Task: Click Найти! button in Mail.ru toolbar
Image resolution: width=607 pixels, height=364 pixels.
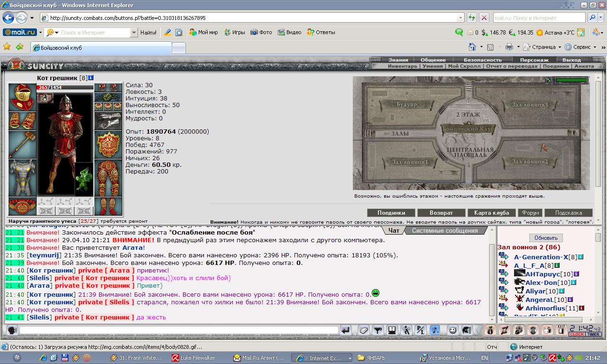Action: tap(148, 33)
